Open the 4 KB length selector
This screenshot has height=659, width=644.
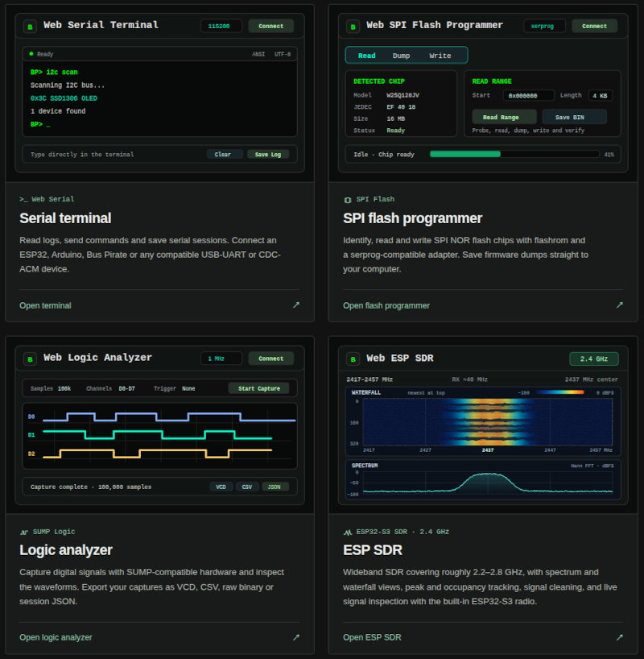point(600,96)
